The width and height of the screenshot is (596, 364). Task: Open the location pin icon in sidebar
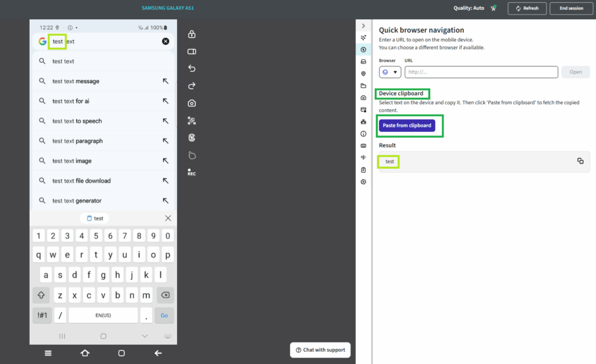point(363,74)
